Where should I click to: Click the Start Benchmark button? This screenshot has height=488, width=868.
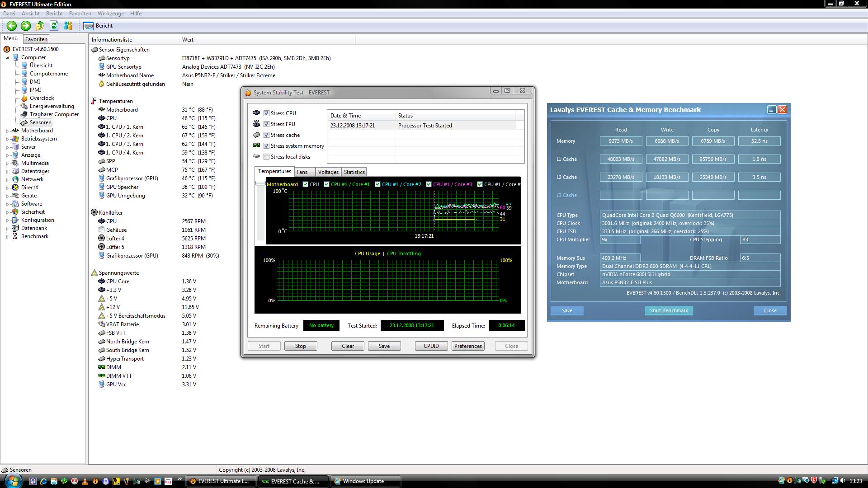coord(669,311)
